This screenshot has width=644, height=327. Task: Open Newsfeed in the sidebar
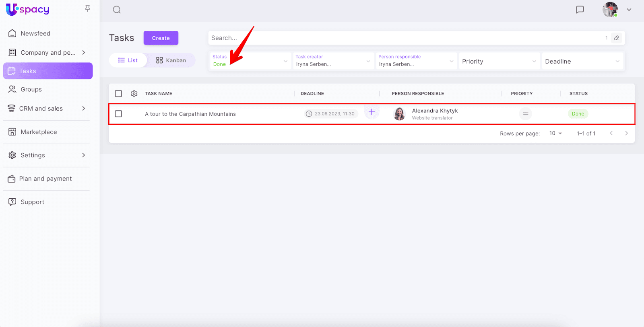pyautogui.click(x=35, y=33)
